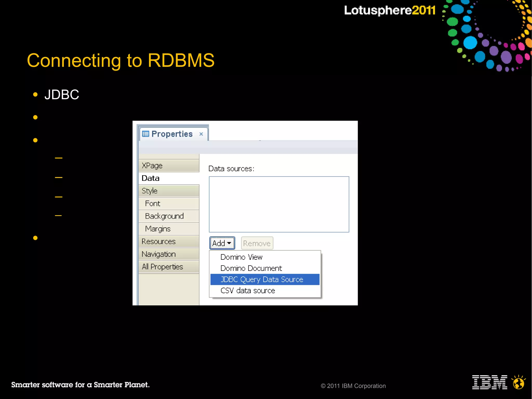Image resolution: width=532 pixels, height=399 pixels.
Task: Choose Domino Document from the Add menu
Action: click(x=265, y=268)
